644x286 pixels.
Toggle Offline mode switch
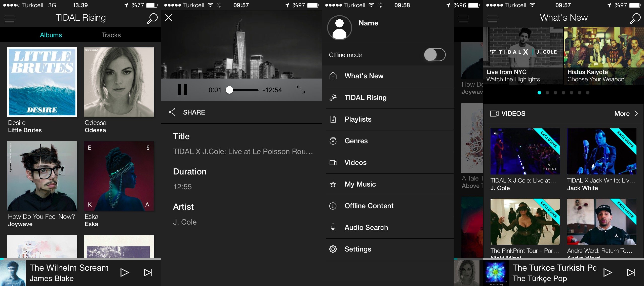pos(434,55)
